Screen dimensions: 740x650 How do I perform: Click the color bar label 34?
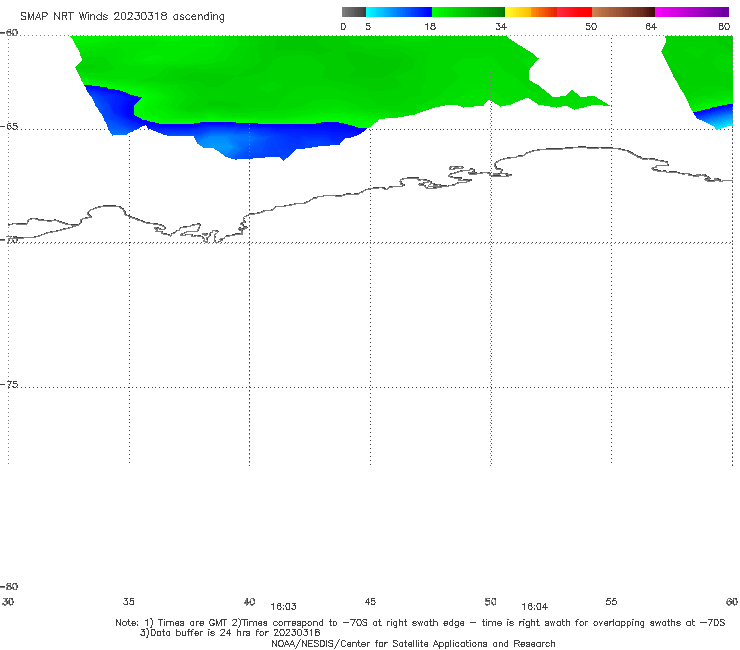point(501,26)
